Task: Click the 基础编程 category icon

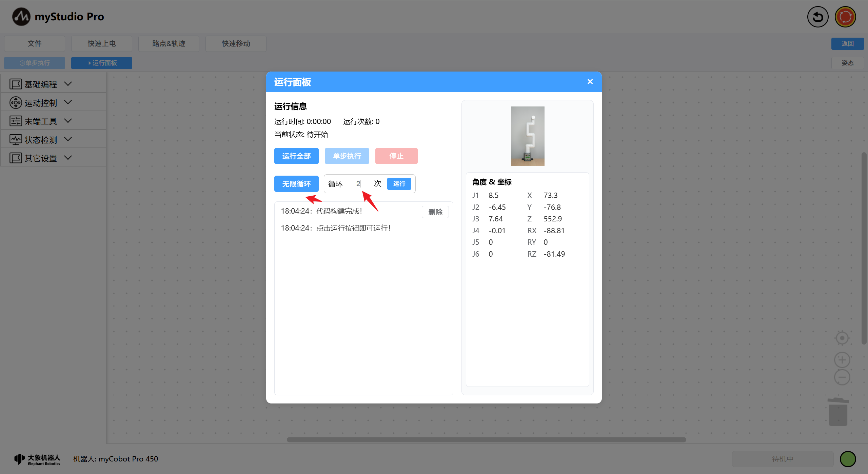Action: [16, 84]
